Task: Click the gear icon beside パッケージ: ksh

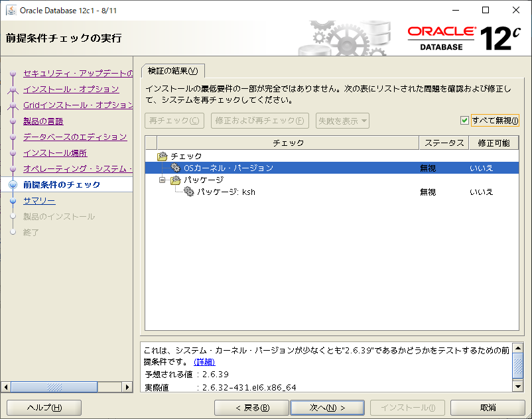Action: tap(189, 192)
